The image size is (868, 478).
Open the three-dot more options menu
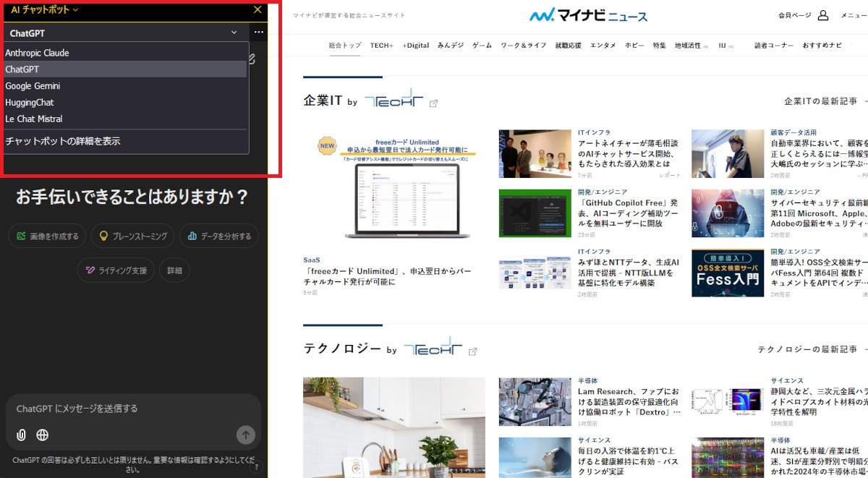[x=258, y=33]
